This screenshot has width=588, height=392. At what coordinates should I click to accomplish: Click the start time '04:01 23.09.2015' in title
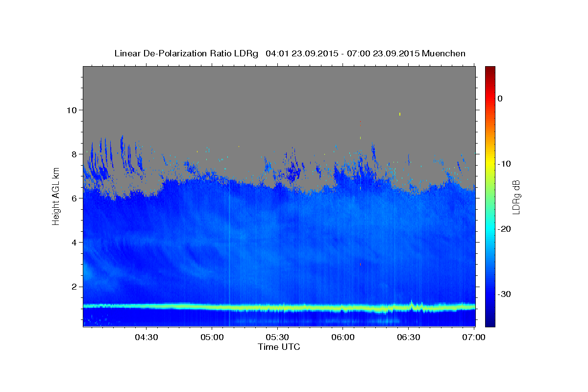click(301, 53)
